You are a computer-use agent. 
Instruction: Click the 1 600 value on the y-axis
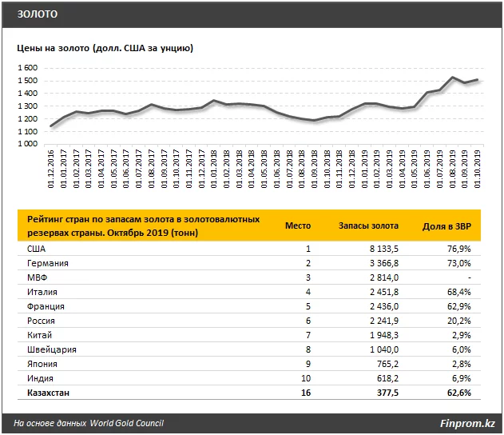tap(27, 68)
